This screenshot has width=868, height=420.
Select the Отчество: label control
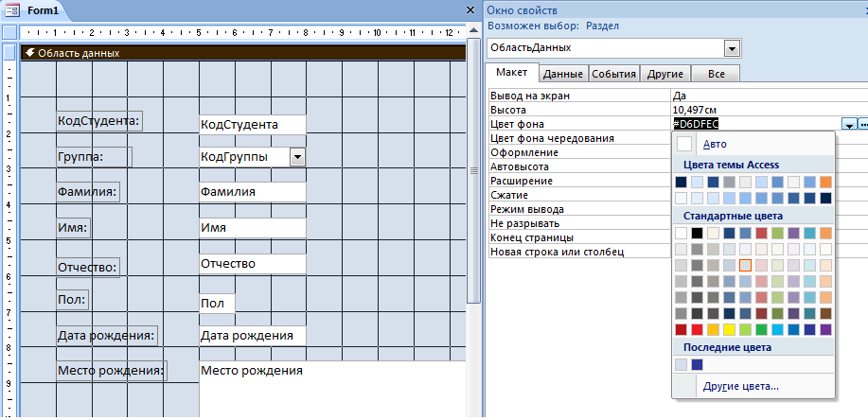pyautogui.click(x=88, y=268)
